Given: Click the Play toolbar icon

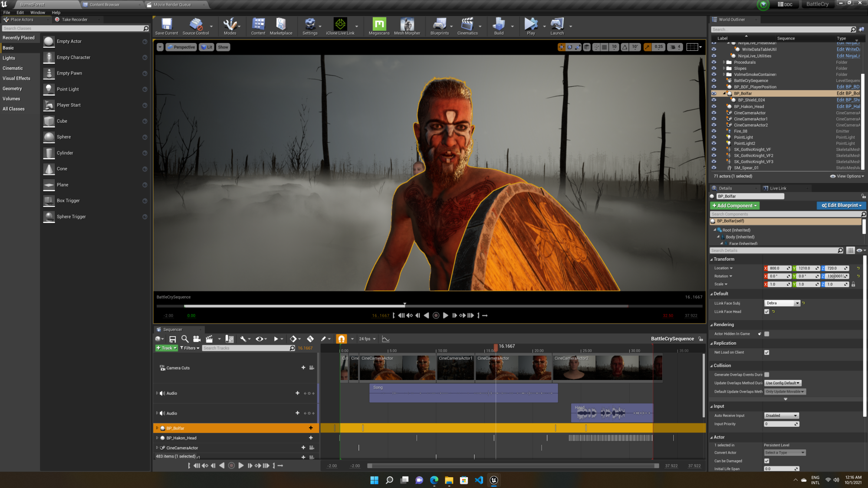Looking at the screenshot, I should tap(530, 26).
